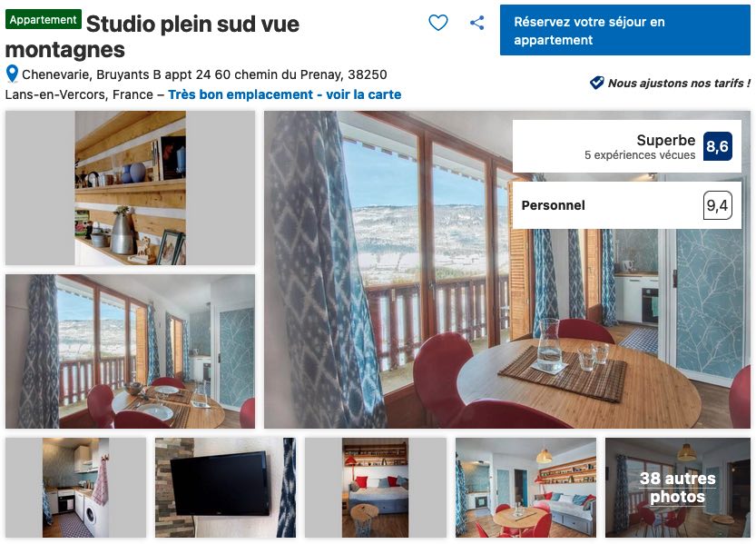Open the '38 autres photos' gallery thumbnail
The image size is (756, 544).
(x=677, y=487)
